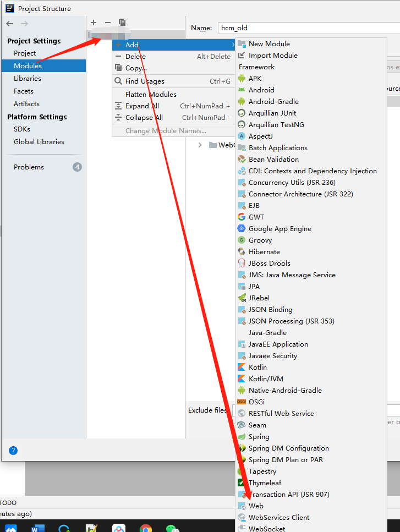
Task: Select Web framework from the list
Action: click(311, 506)
